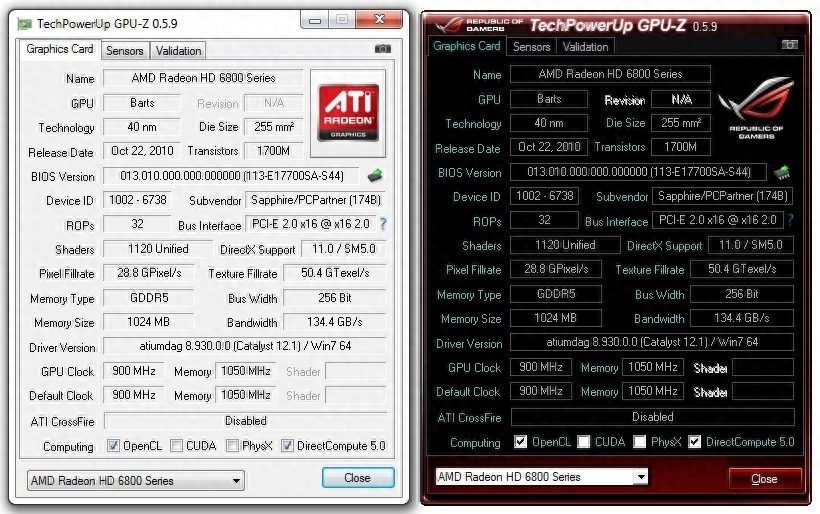Toggle the PhysX checkbox in the left window
Screen dimensions: 820x514
coord(233,446)
